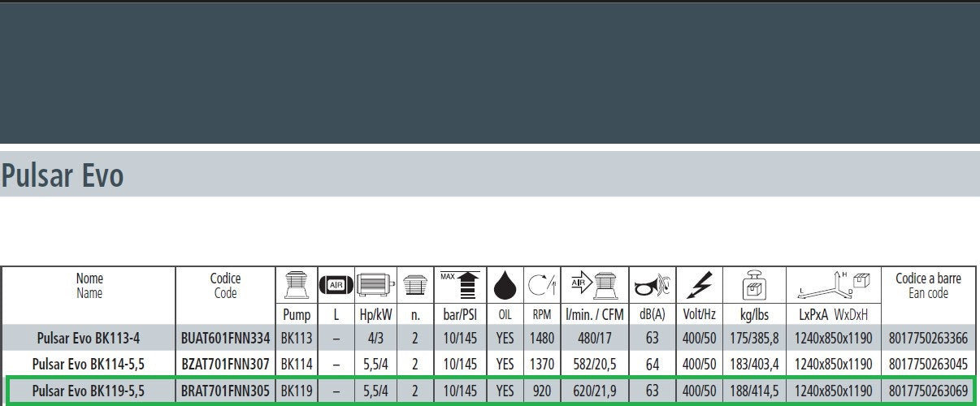The image size is (980, 406).
Task: Click the Codice a barre column header
Action: [928, 286]
